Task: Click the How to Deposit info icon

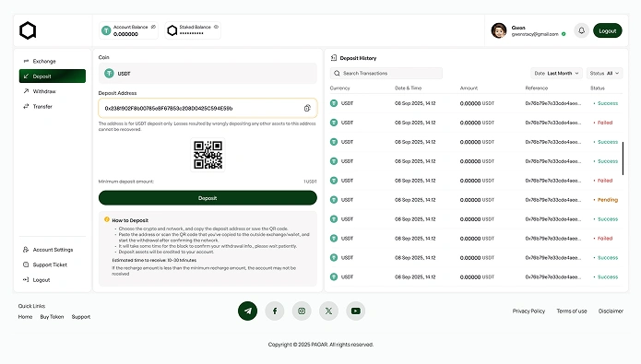Action: (x=107, y=220)
